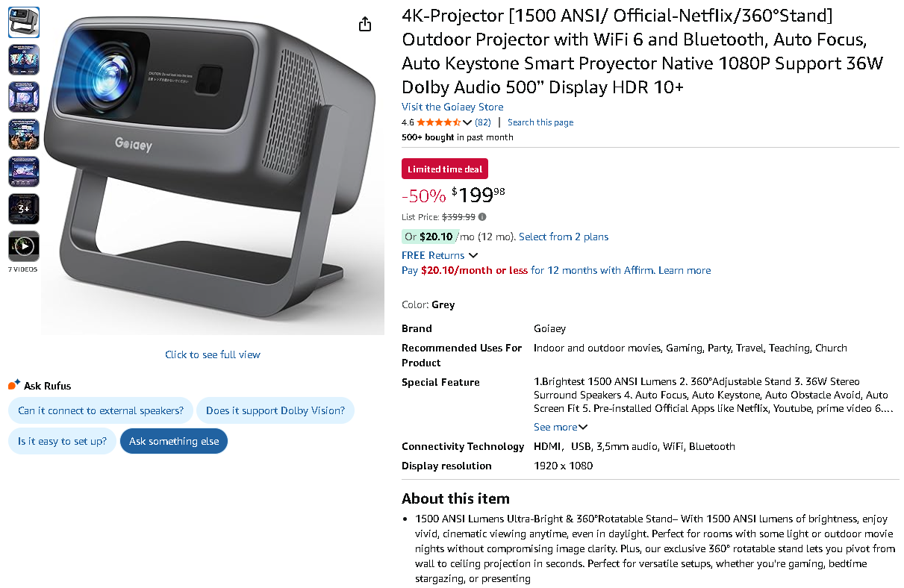The width and height of the screenshot is (904, 588).
Task: Click "Search this page" link
Action: (x=540, y=122)
